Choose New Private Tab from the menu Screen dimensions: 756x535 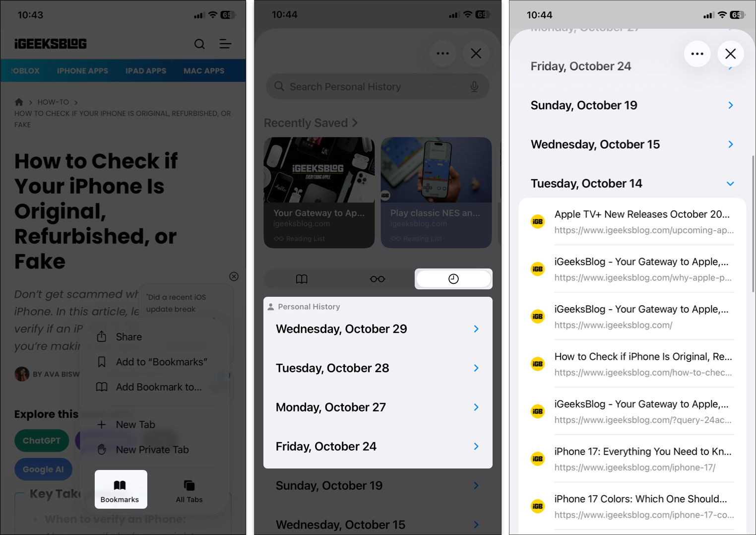pyautogui.click(x=152, y=450)
